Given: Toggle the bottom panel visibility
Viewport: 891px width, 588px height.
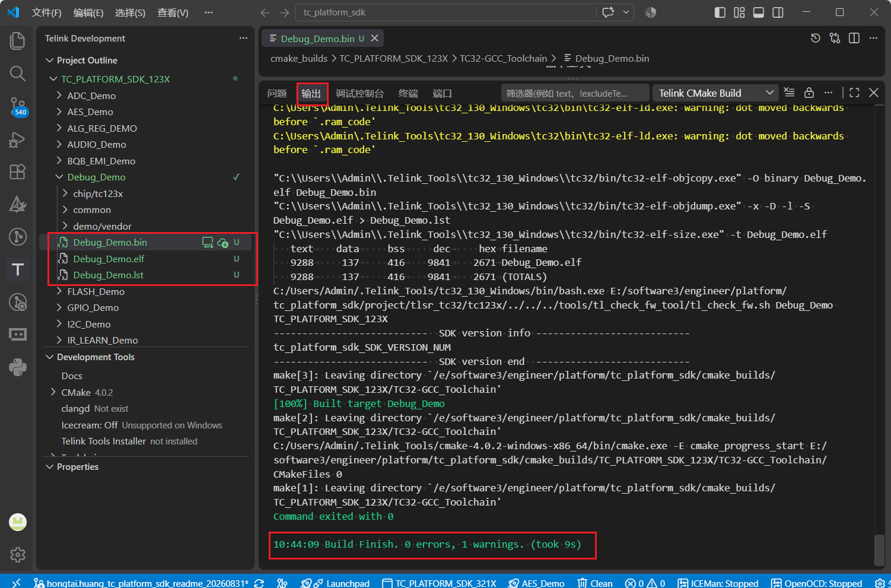Looking at the screenshot, I should 759,12.
